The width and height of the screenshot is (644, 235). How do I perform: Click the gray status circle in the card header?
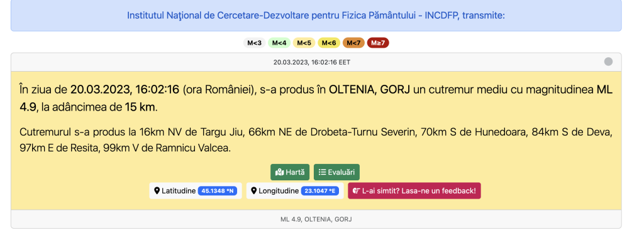(x=608, y=62)
